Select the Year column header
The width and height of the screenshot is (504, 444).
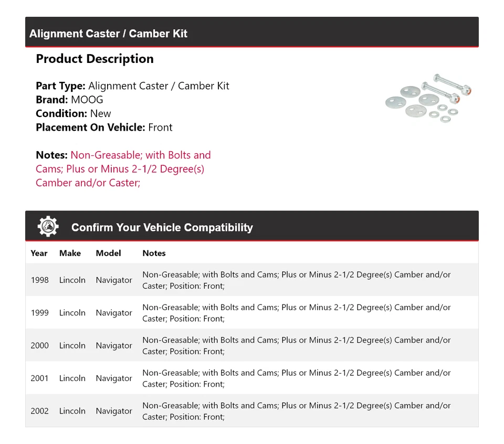(39, 253)
